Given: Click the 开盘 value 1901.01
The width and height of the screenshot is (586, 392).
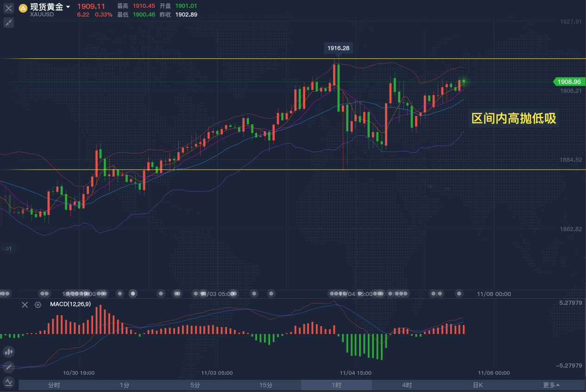Looking at the screenshot, I should coord(186,6).
